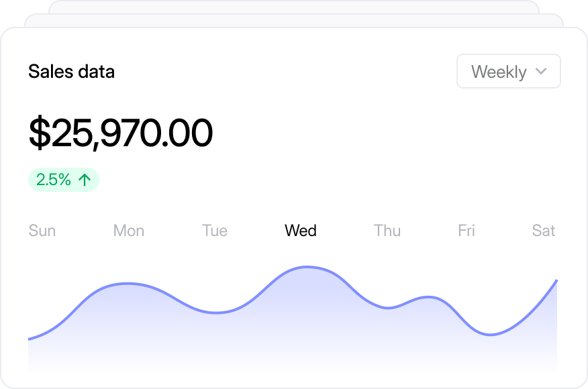Click the $25,970.00 total amount
The height and width of the screenshot is (389, 588).
tap(121, 133)
